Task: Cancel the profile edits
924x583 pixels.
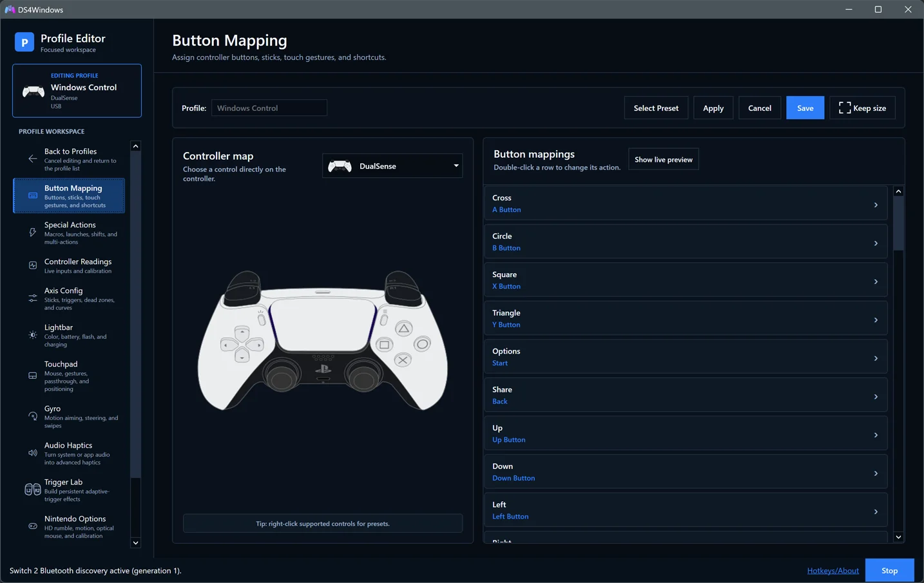Action: click(759, 108)
